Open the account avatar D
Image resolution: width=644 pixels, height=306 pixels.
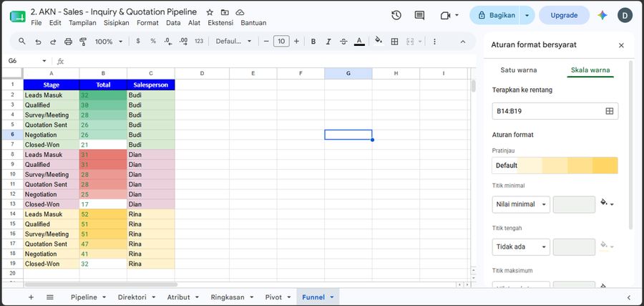tap(625, 15)
